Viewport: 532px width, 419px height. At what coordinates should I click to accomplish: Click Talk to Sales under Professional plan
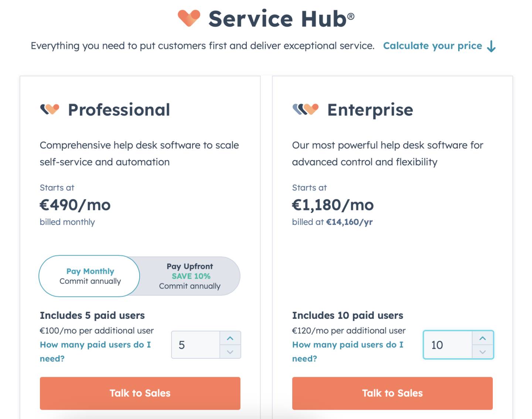point(140,393)
